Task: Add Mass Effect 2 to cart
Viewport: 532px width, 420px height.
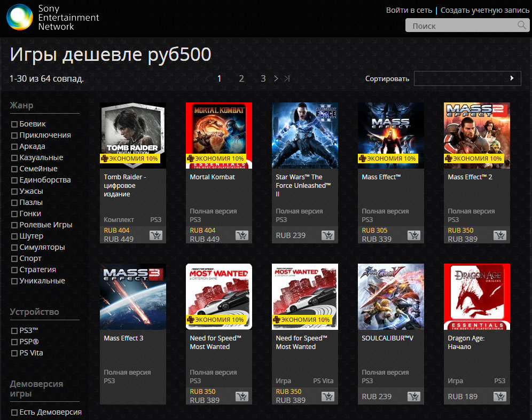Action: (x=500, y=235)
